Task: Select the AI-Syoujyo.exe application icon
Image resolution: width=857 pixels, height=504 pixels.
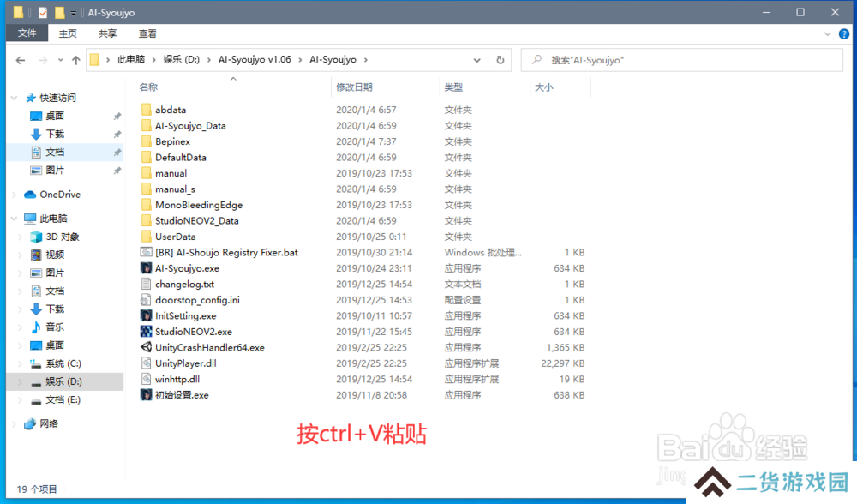Action: point(146,268)
